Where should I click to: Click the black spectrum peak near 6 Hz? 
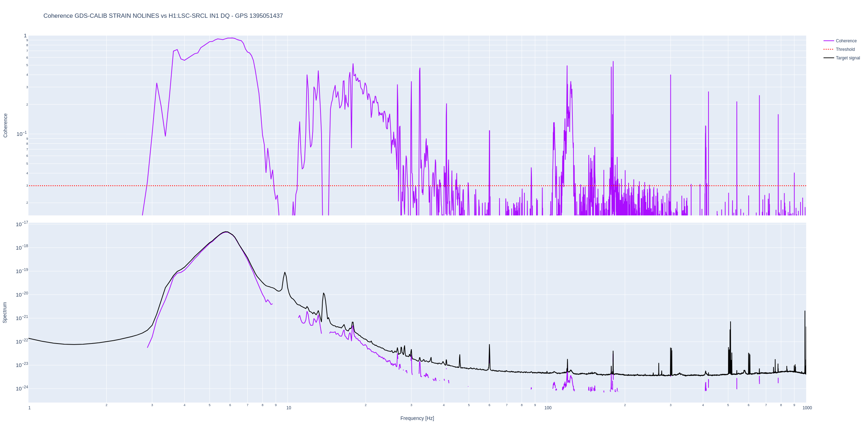coord(226,232)
